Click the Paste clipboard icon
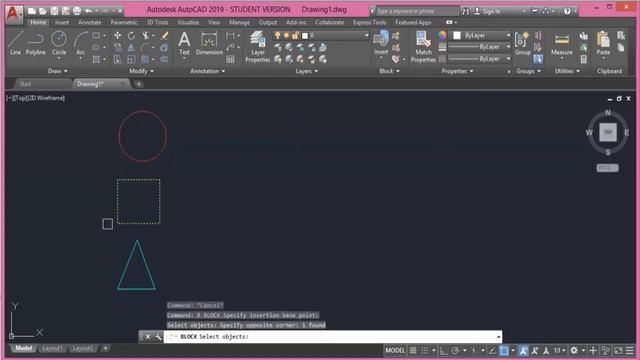Viewport: 640px width, 360px height. [603, 43]
